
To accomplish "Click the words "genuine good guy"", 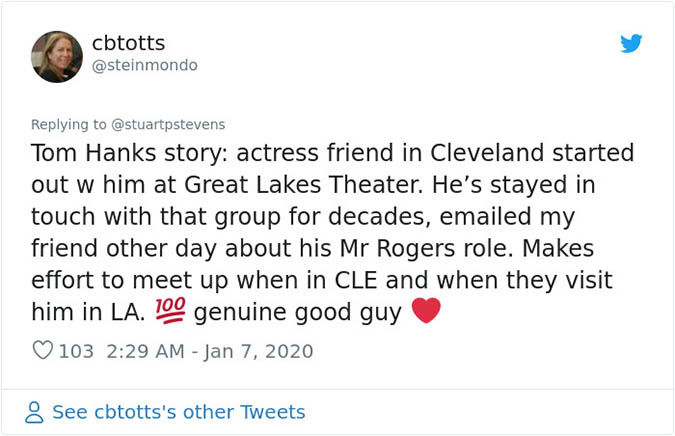I will [x=297, y=312].
